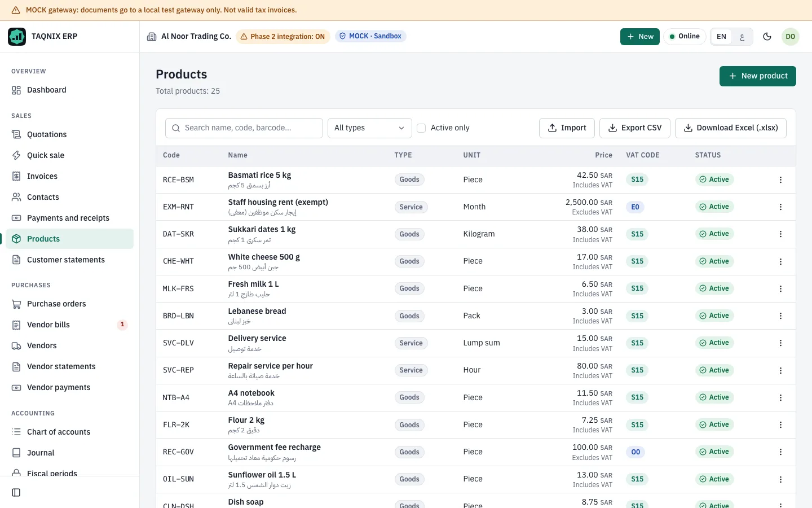Enable the Active only checkbox

tap(421, 128)
